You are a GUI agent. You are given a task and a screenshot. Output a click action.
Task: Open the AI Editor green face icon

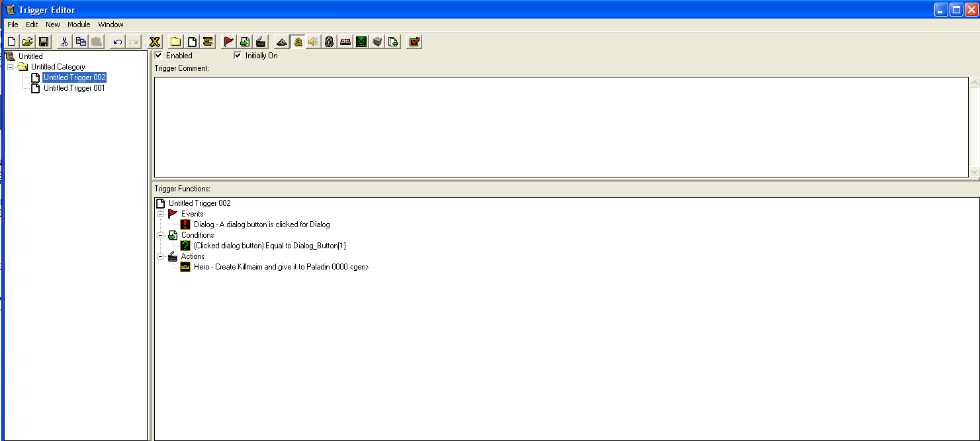tap(361, 42)
